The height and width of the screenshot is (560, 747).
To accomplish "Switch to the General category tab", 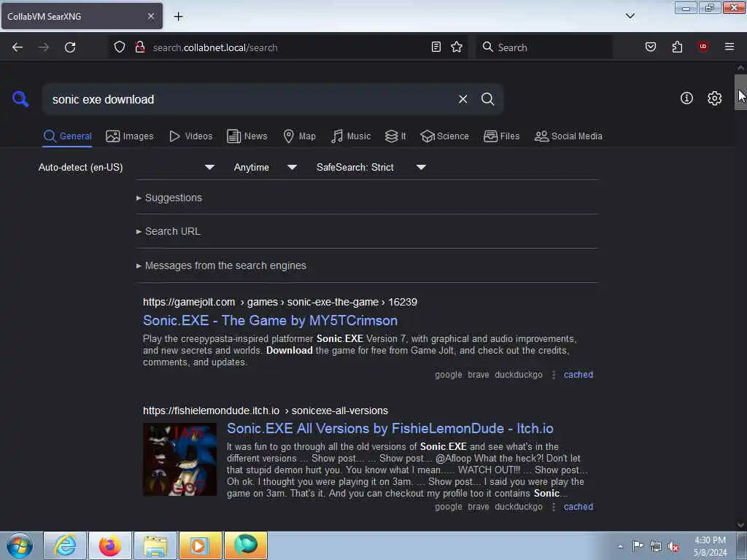I will 67,136.
